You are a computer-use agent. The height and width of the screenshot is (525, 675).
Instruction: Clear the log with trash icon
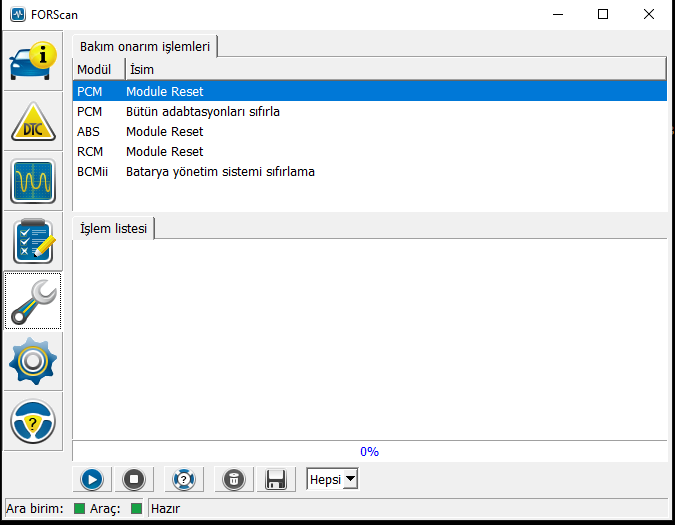point(234,479)
